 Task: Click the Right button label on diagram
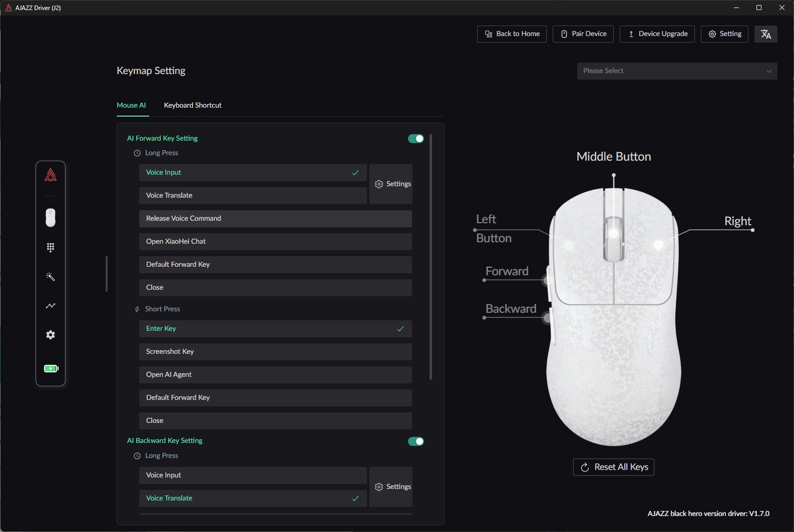738,221
